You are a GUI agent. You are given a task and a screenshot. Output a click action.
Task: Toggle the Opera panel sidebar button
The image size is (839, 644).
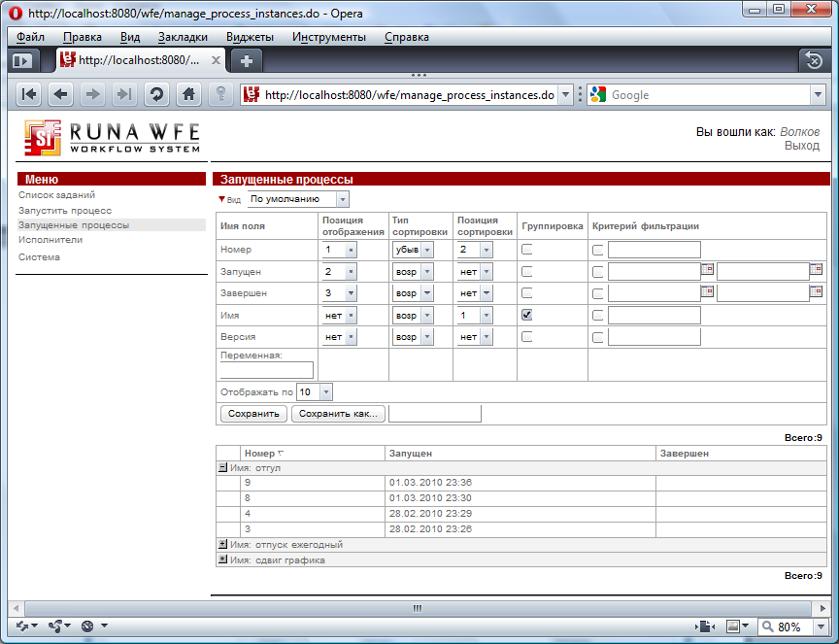22,61
